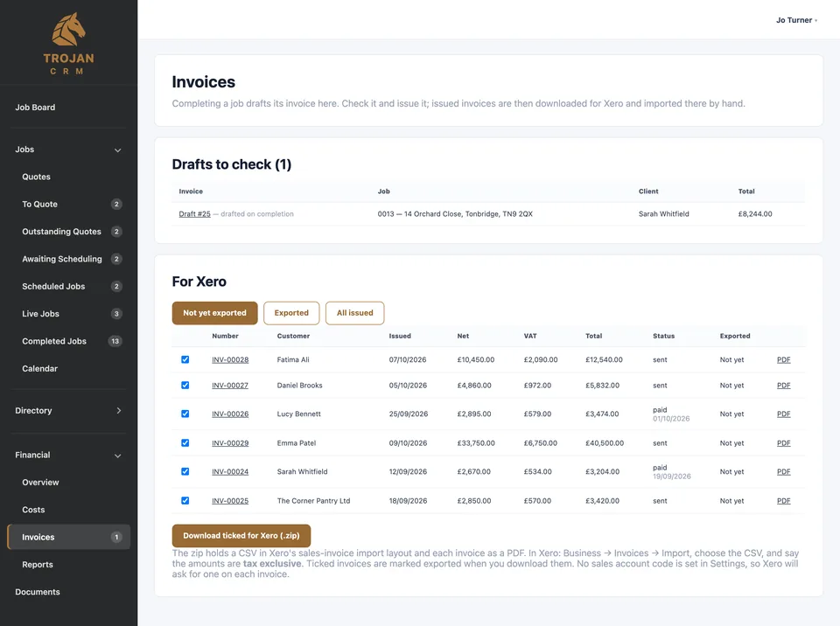Click the 14 Orchard Close job text
This screenshot has width=840, height=626.
[x=455, y=213]
